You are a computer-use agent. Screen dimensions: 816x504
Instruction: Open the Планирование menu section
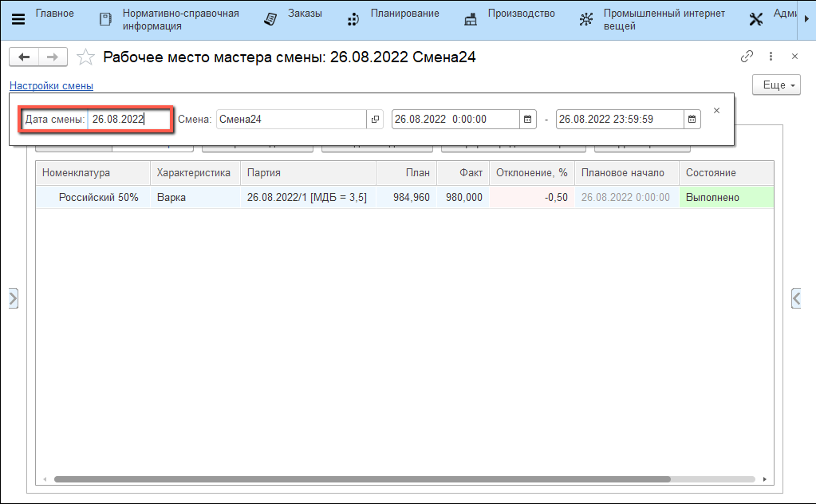point(393,19)
